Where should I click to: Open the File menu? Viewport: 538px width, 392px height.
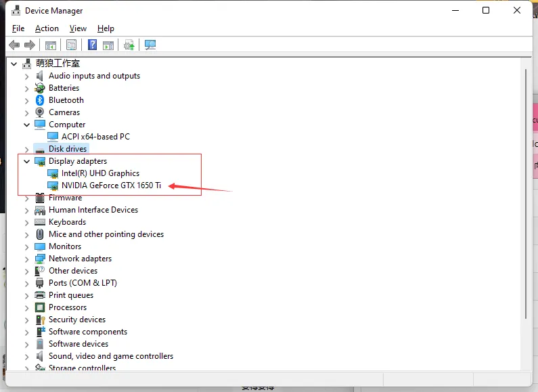18,28
